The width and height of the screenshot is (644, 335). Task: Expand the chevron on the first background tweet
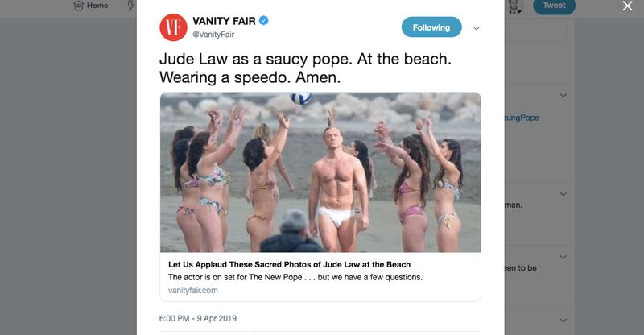click(x=563, y=95)
